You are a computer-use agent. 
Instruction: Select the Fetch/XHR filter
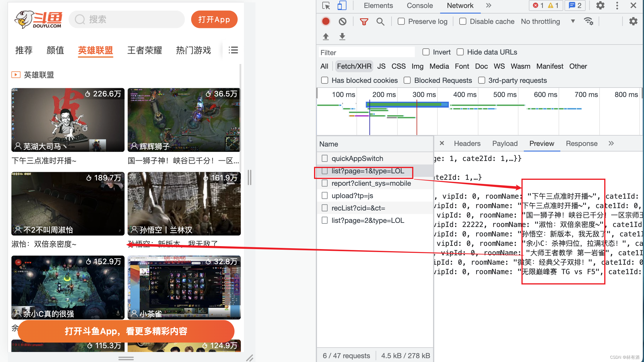point(354,66)
